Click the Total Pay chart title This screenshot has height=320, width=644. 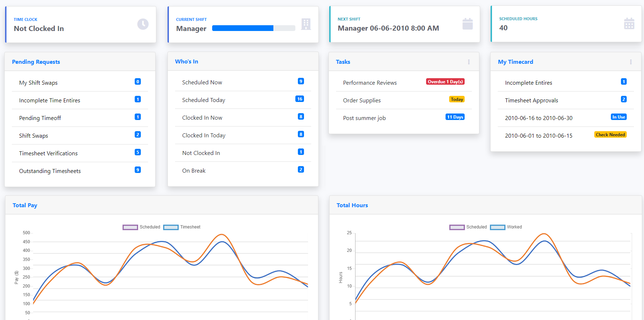25,205
